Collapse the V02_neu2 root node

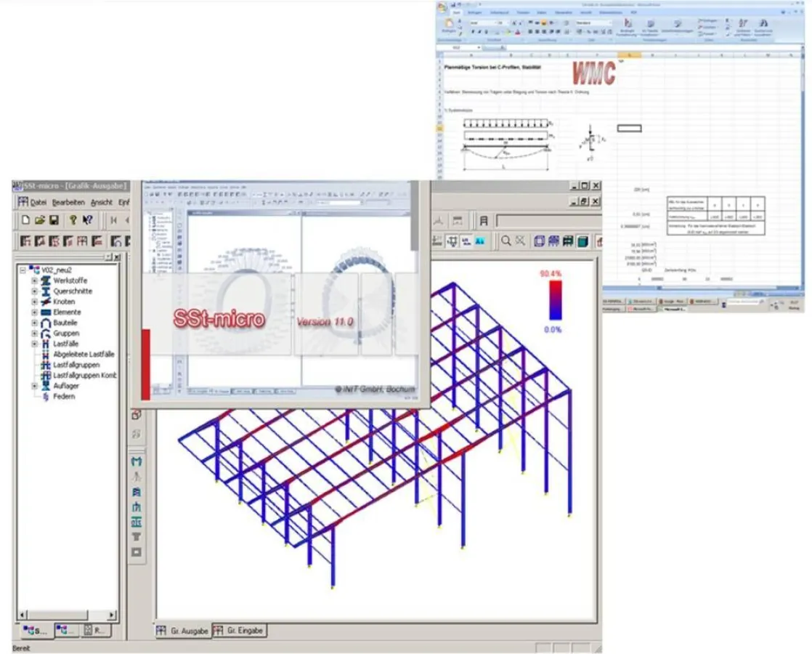pos(23,270)
